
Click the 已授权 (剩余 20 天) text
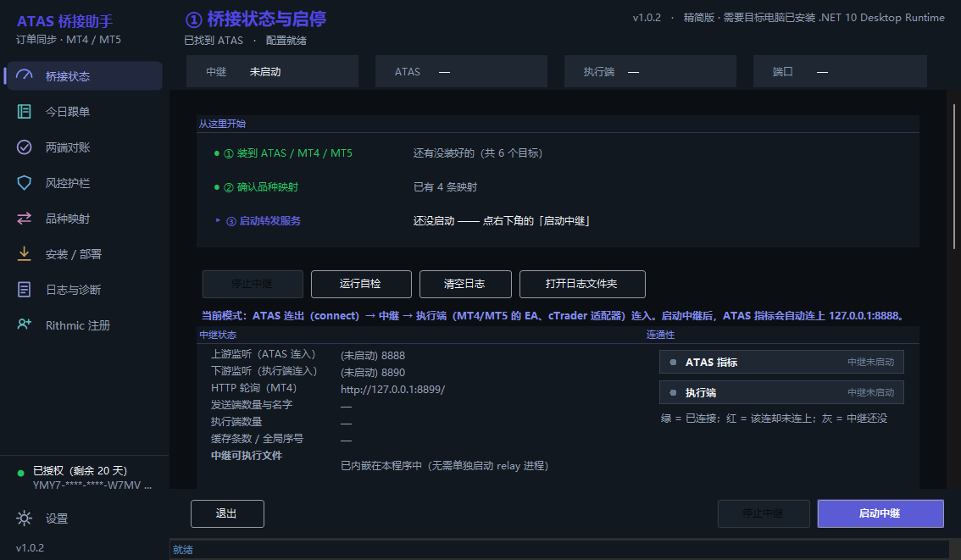pos(80,470)
